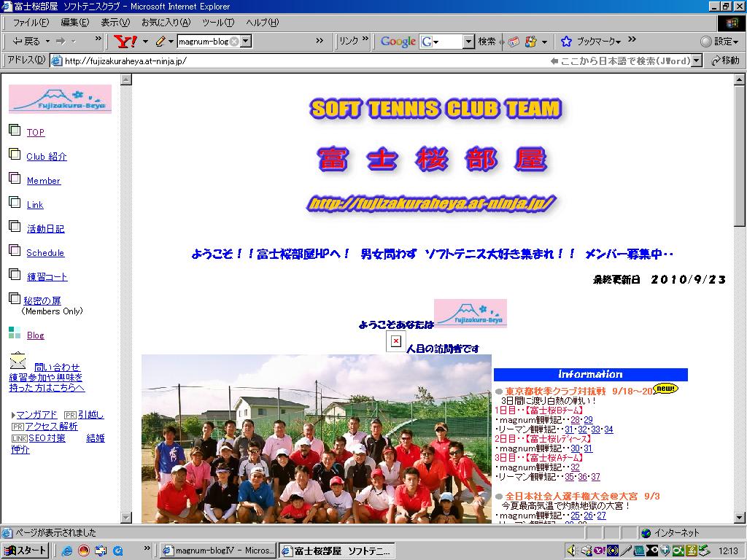Open the 秘密の扉 members link
This screenshot has width=747, height=560.
tap(42, 300)
